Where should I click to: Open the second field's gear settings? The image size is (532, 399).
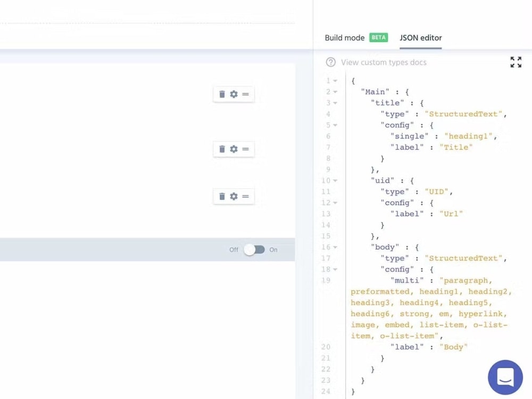click(234, 149)
